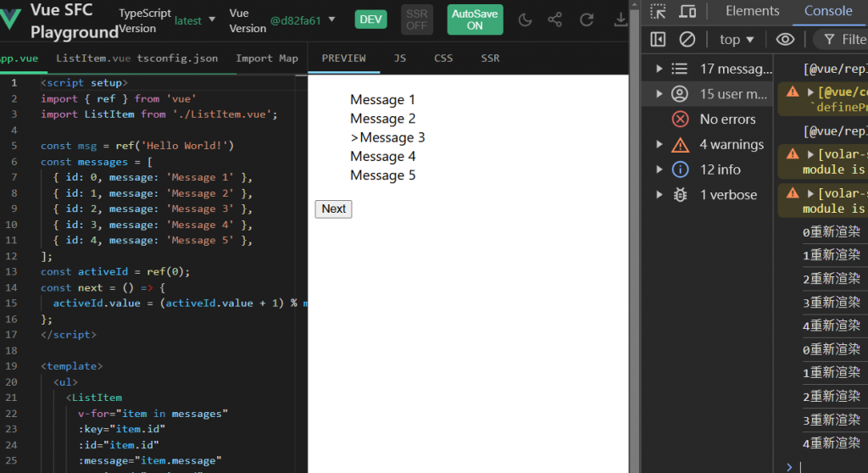The image size is (868, 473).
Task: Hide the console sidebar icon
Action: [x=658, y=39]
